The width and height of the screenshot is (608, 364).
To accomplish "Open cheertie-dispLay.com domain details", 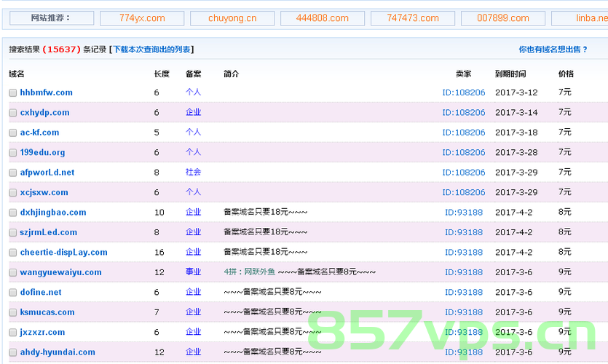I will click(x=63, y=253).
